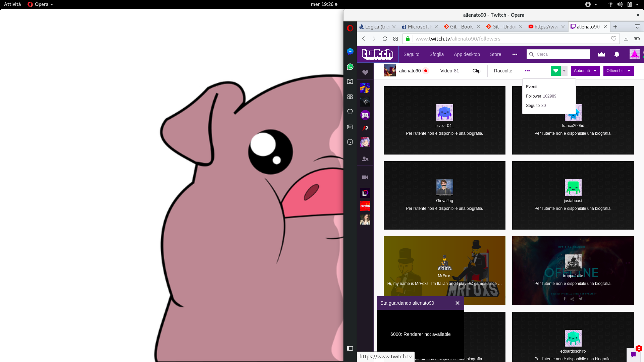Open the App desktop link
Image resolution: width=644 pixels, height=362 pixels.
point(467,54)
